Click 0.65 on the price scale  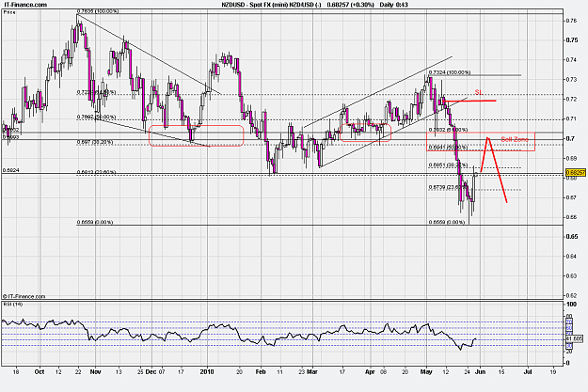click(571, 237)
